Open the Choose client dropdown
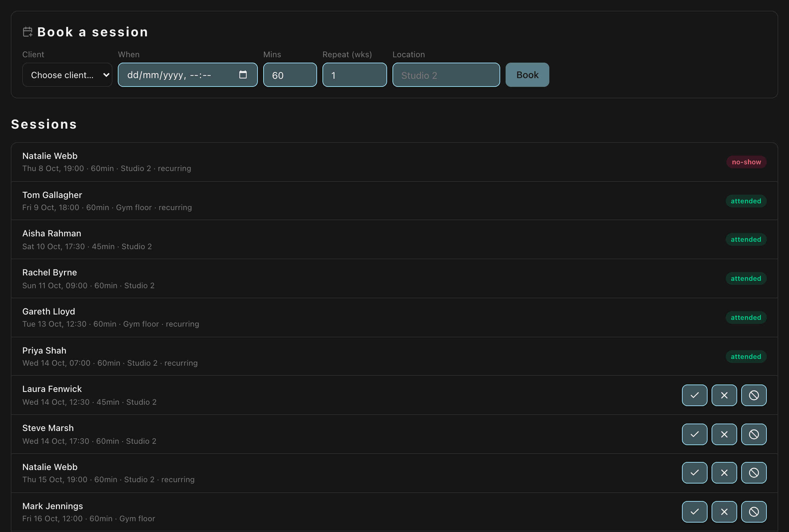 click(x=67, y=75)
